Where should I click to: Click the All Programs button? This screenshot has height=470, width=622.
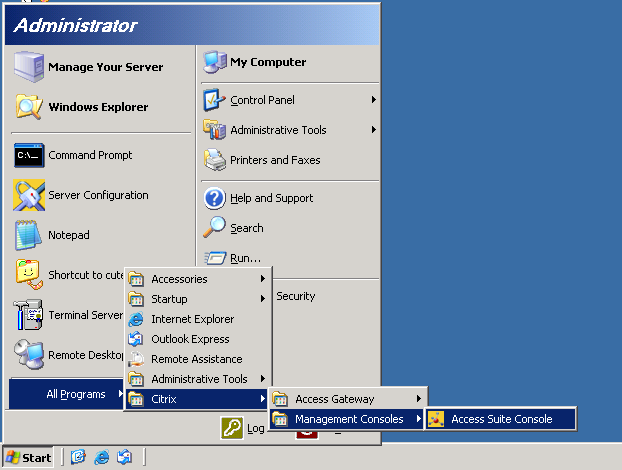click(66, 394)
